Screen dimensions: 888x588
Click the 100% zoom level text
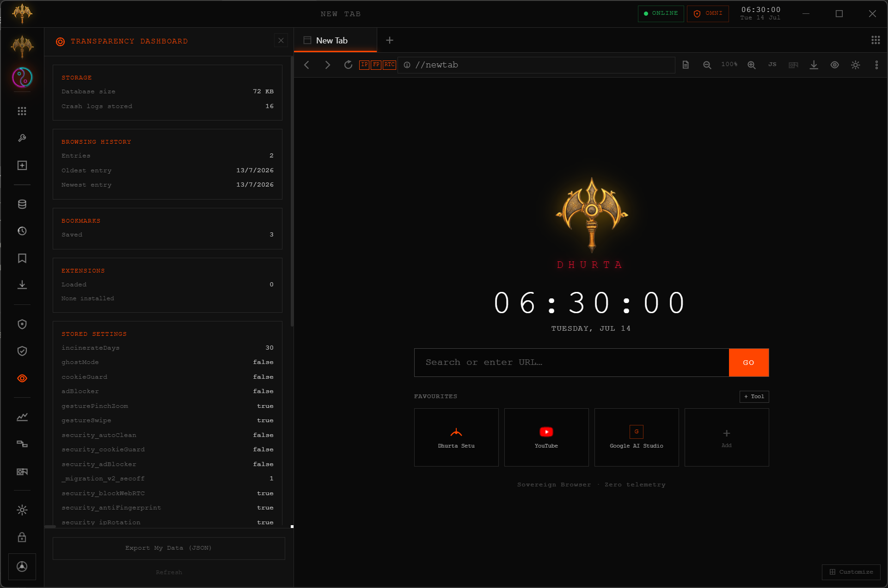point(729,65)
